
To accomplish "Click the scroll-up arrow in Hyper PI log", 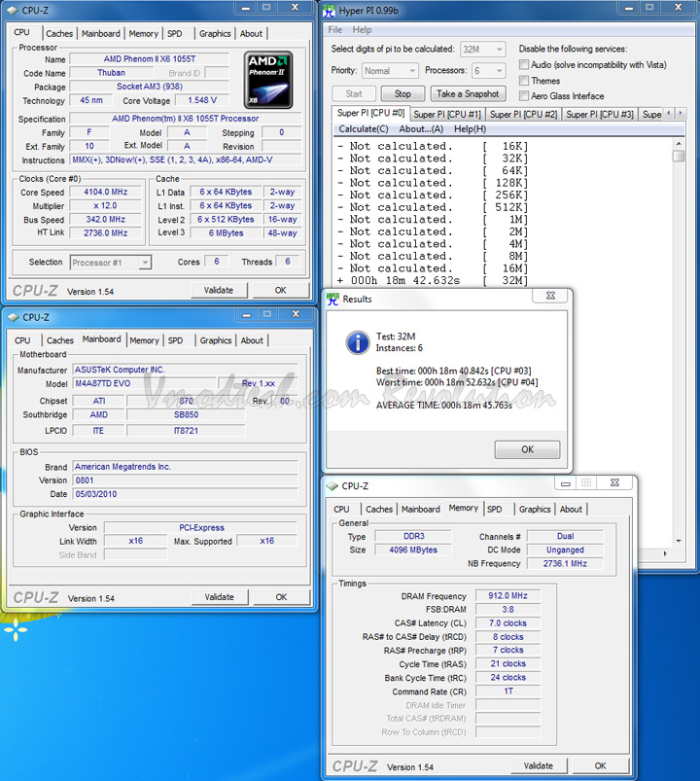I will [x=678, y=143].
